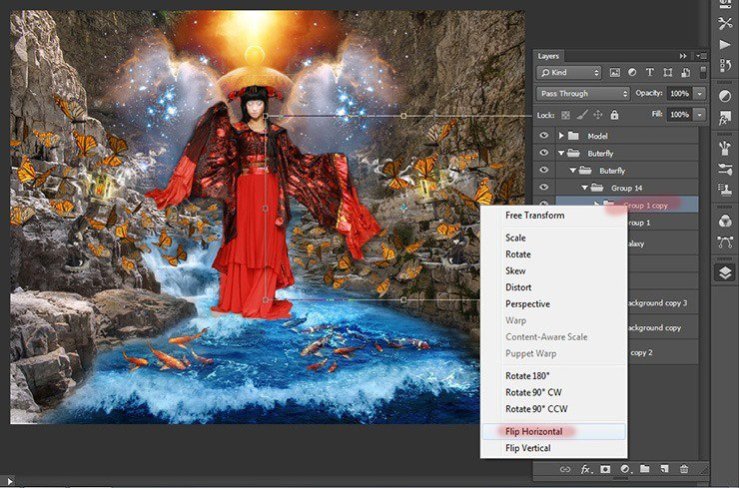Screen dimensions: 739x488
Task: Open the Clone Source stamp icon in dock
Action: click(x=725, y=190)
